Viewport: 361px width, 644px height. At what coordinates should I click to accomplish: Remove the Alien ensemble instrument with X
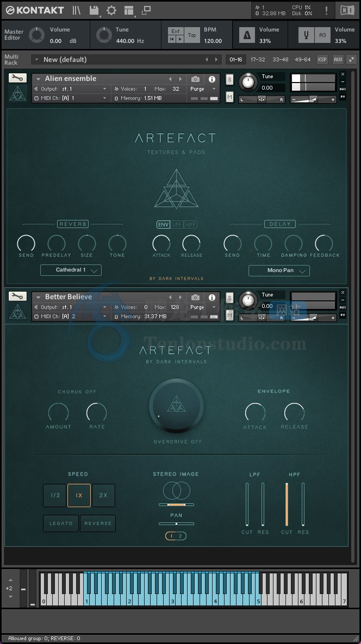343,74
